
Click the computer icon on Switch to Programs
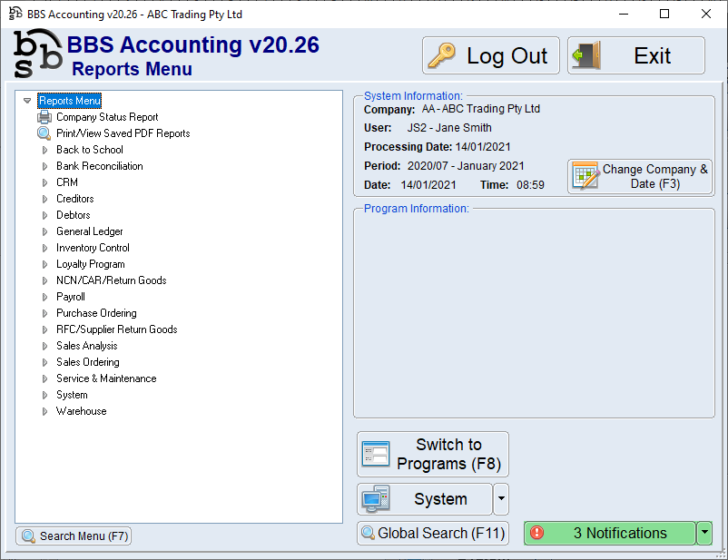[x=376, y=454]
